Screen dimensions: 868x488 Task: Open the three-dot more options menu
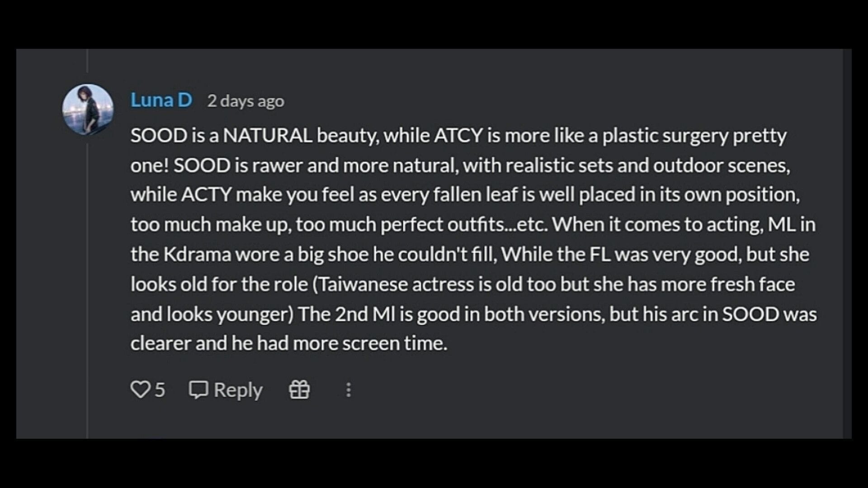(x=348, y=390)
